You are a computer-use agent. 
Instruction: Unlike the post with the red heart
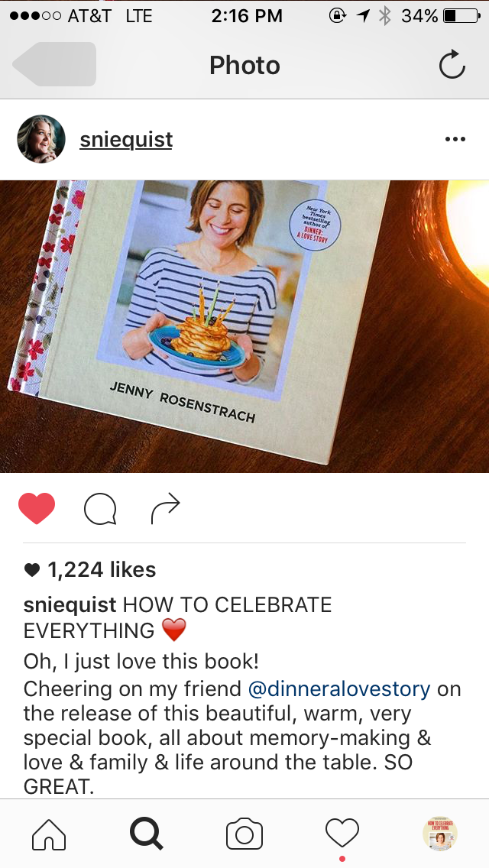(x=37, y=507)
